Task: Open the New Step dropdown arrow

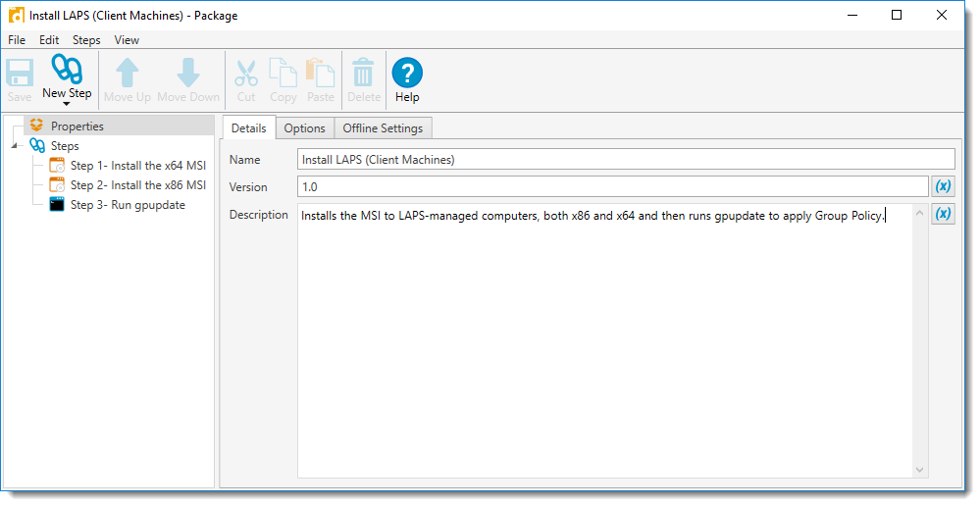Action: [67, 104]
